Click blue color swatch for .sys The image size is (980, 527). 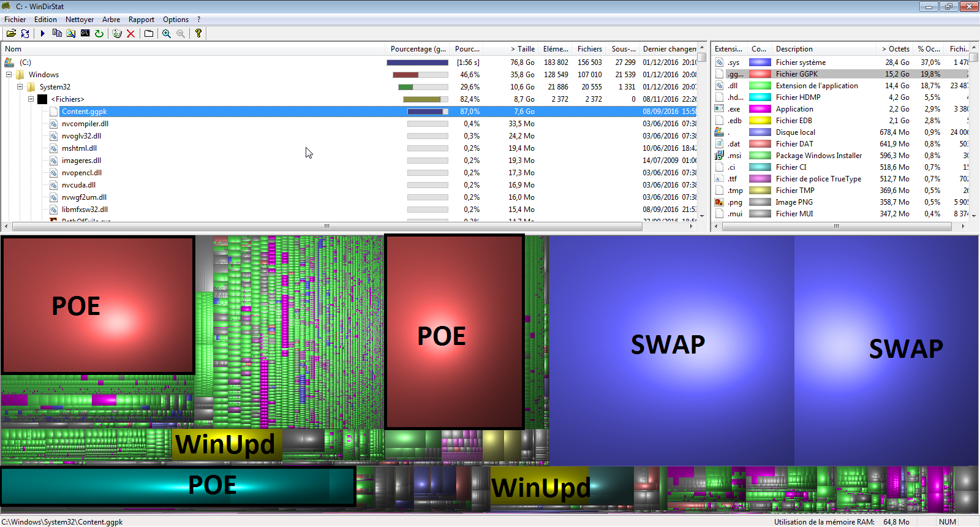click(x=760, y=63)
